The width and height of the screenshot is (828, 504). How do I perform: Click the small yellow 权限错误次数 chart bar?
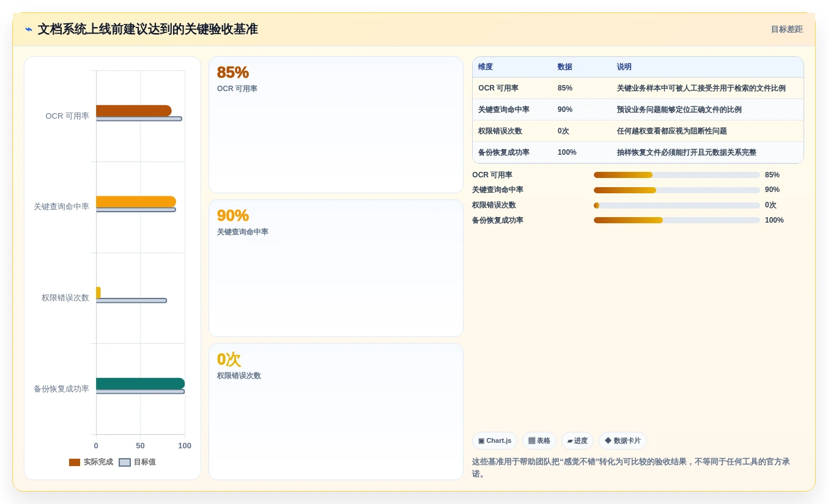[x=98, y=292]
